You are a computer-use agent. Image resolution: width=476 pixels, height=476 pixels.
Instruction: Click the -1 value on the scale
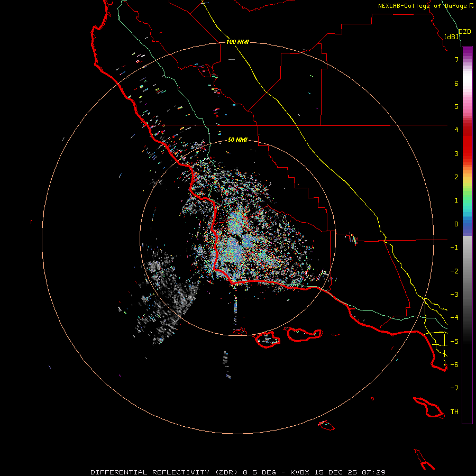[454, 248]
